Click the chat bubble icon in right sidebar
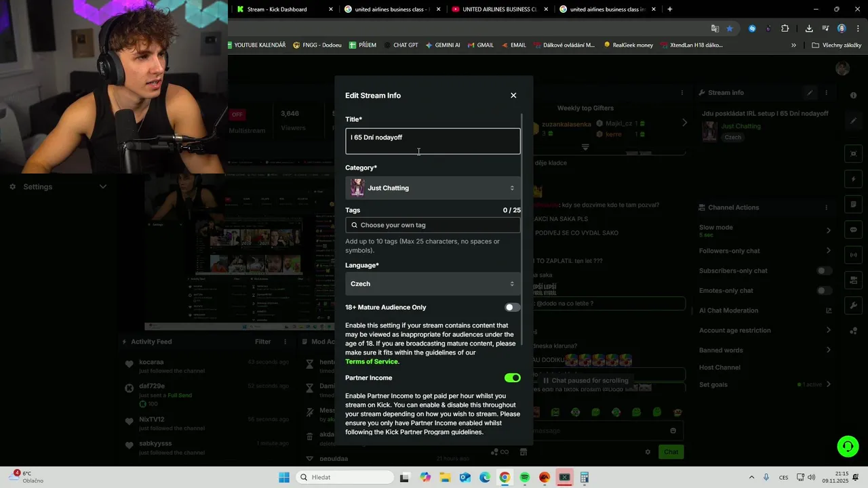 coord(853,230)
